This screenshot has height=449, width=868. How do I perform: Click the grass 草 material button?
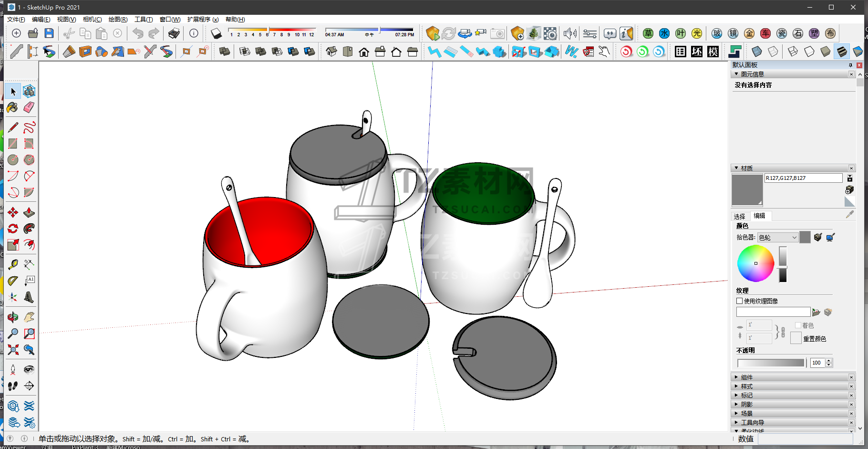pos(648,33)
